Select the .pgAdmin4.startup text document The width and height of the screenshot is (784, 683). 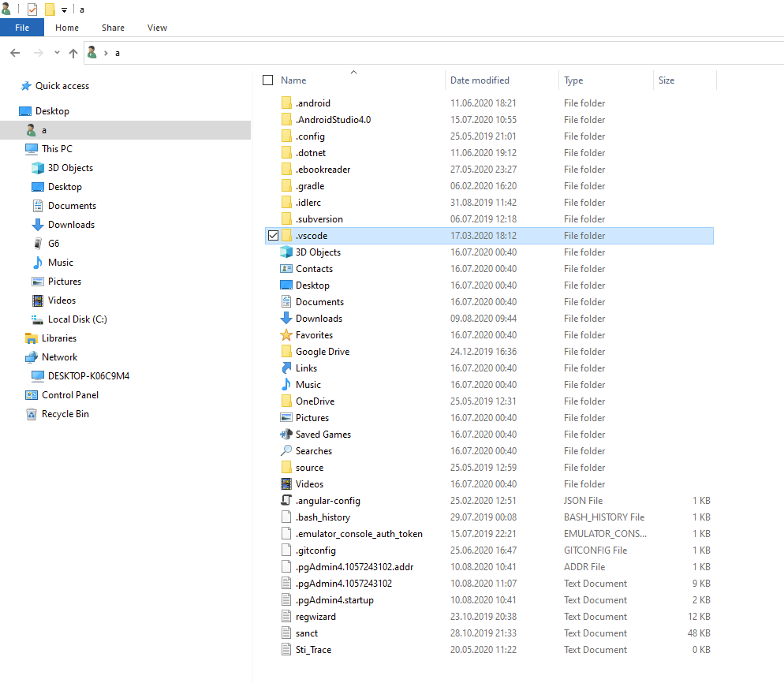tap(334, 600)
